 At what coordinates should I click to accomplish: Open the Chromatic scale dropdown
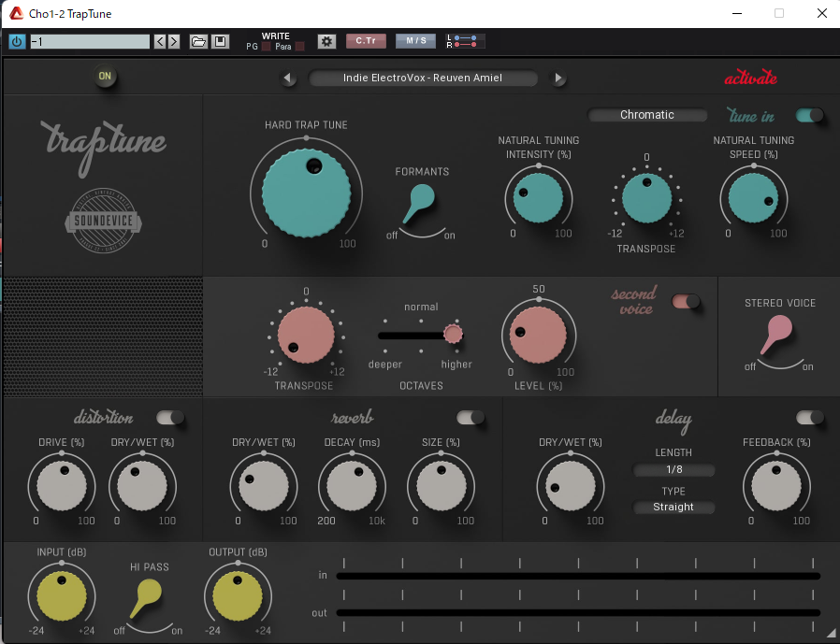pos(647,115)
